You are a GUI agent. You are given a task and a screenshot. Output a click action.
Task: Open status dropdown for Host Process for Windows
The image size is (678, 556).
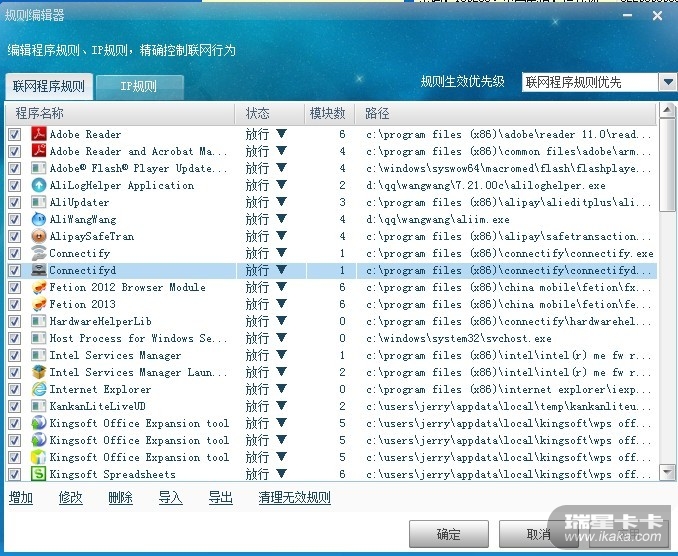tap(281, 338)
